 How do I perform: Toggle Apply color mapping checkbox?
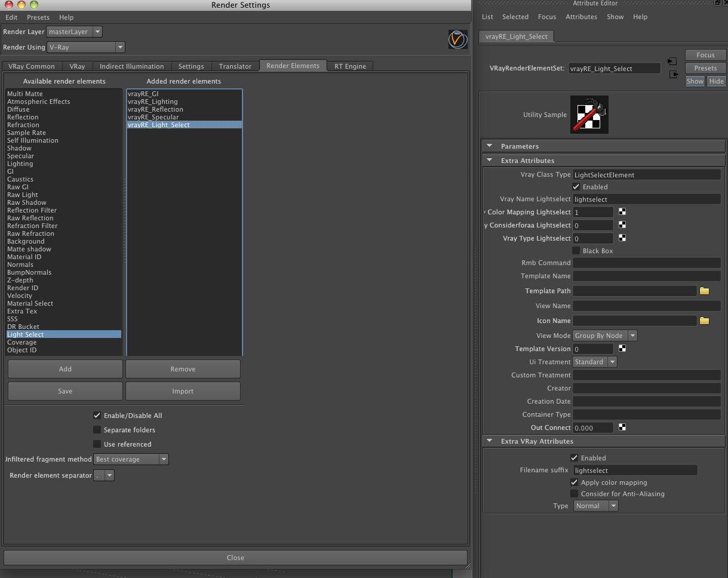click(574, 482)
